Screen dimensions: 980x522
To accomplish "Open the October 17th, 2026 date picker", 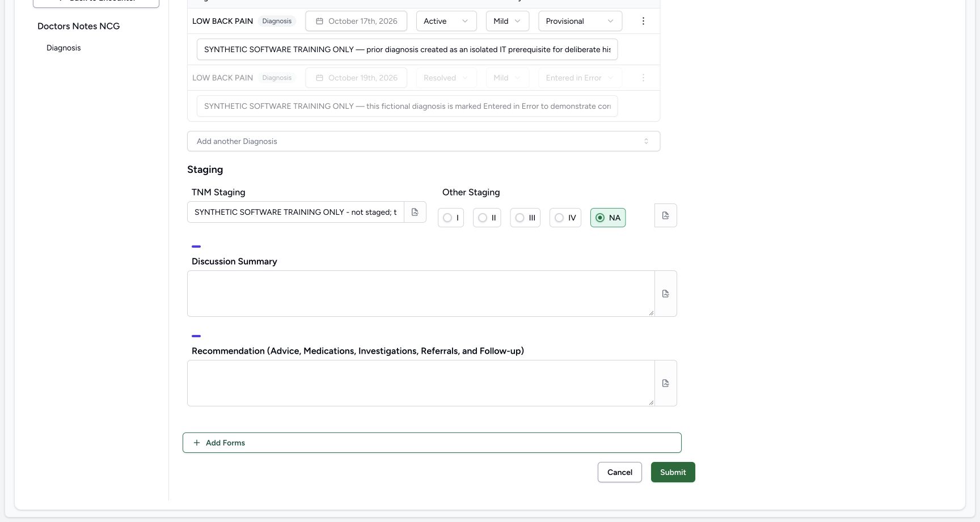I will (356, 21).
